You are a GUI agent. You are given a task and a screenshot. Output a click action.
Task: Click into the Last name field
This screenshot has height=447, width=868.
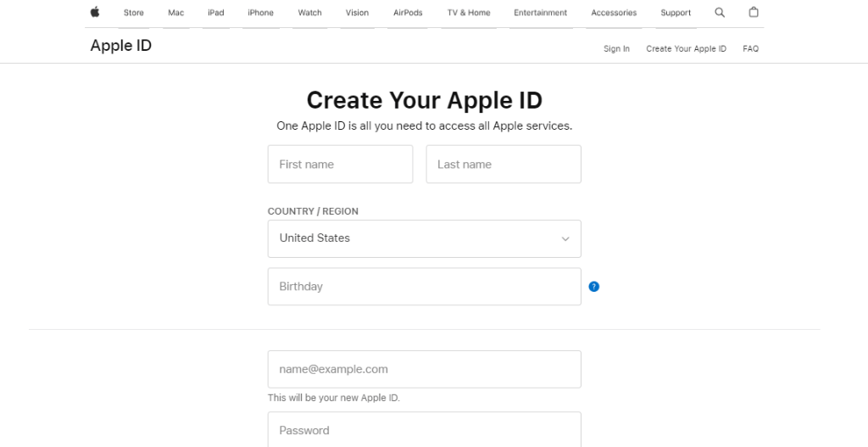point(504,165)
